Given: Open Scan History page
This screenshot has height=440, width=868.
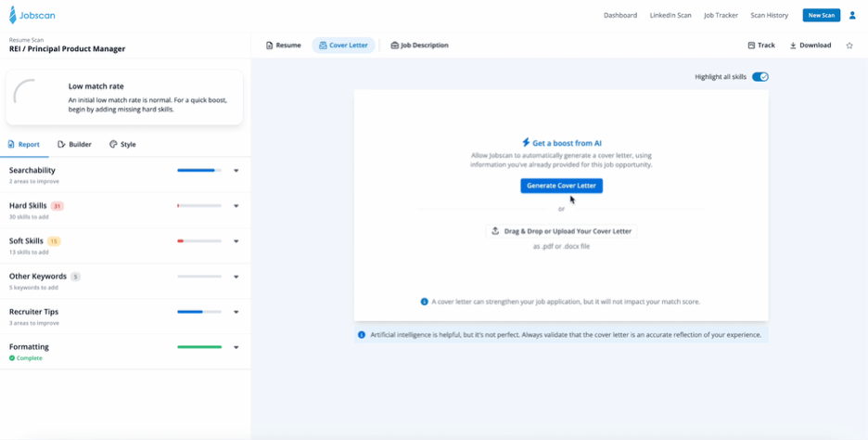Looking at the screenshot, I should [x=769, y=16].
